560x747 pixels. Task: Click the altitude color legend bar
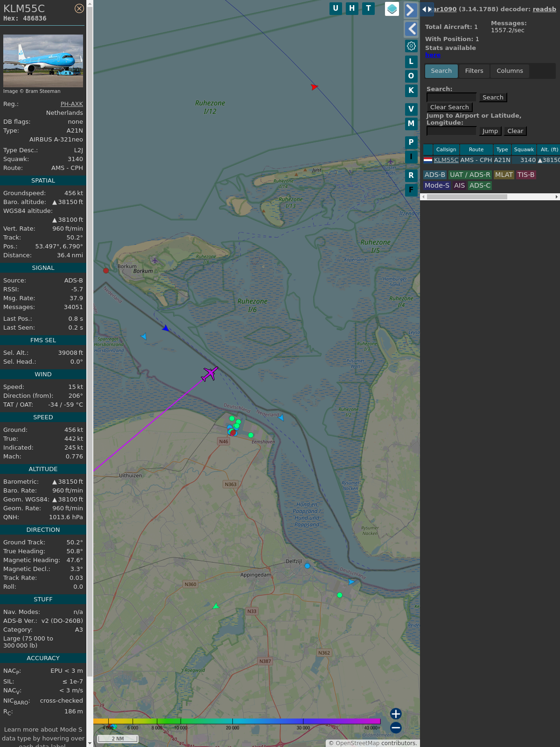point(237,721)
